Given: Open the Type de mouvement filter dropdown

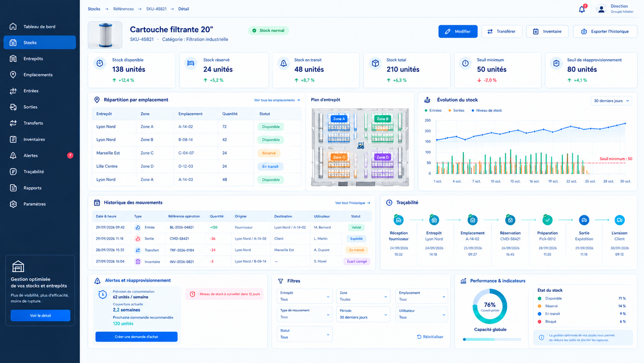Looking at the screenshot, I should point(305,314).
